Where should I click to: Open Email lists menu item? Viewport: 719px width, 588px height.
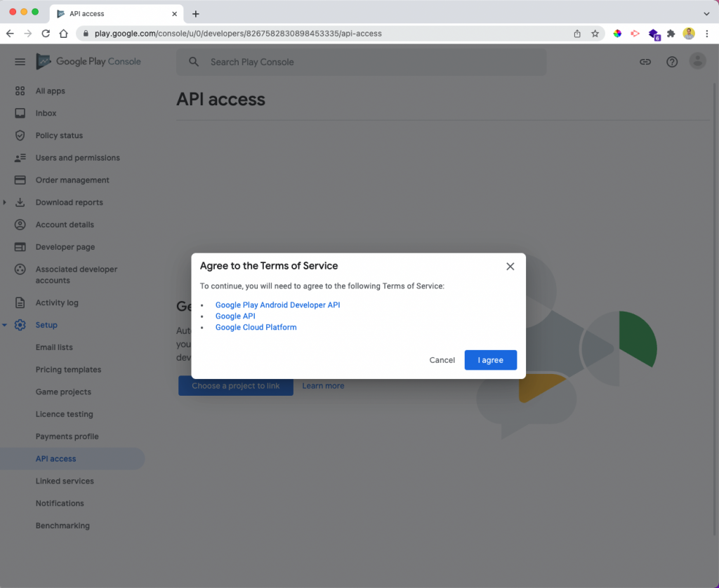(54, 347)
